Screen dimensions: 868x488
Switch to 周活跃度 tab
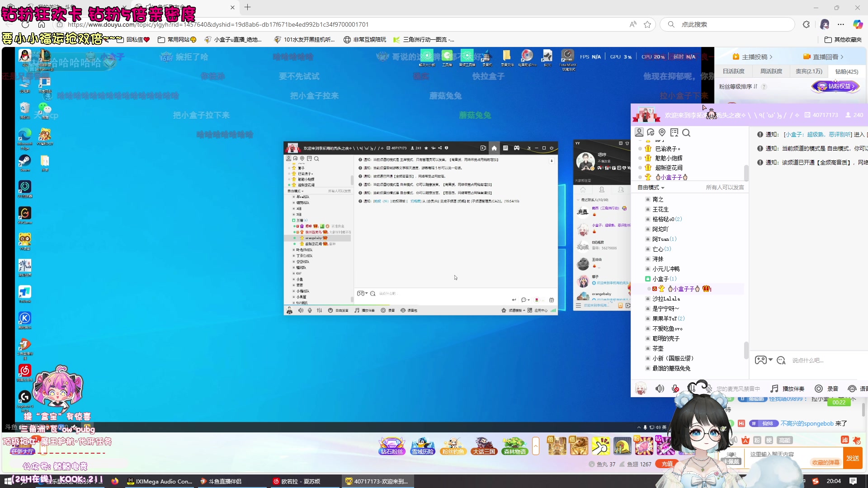click(771, 71)
